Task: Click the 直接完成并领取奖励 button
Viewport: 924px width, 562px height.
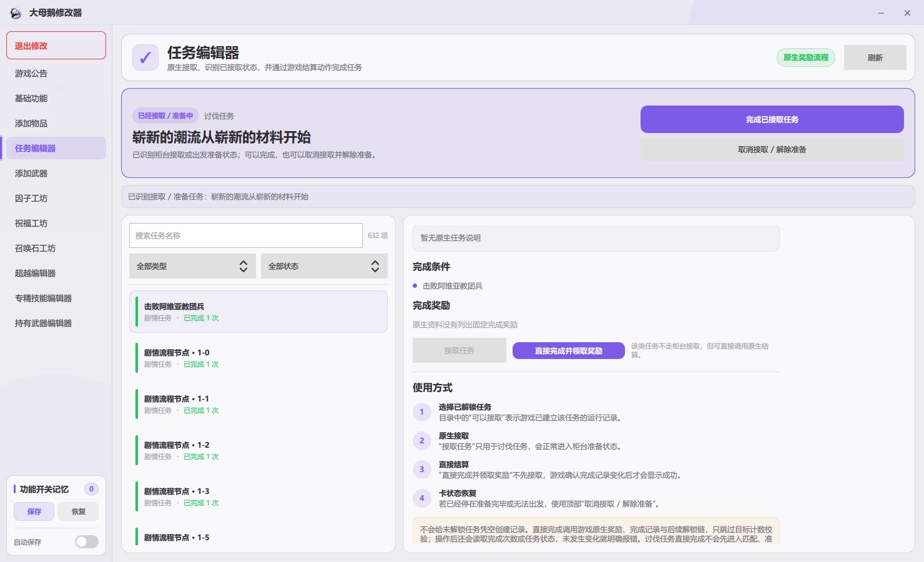Action: (568, 351)
